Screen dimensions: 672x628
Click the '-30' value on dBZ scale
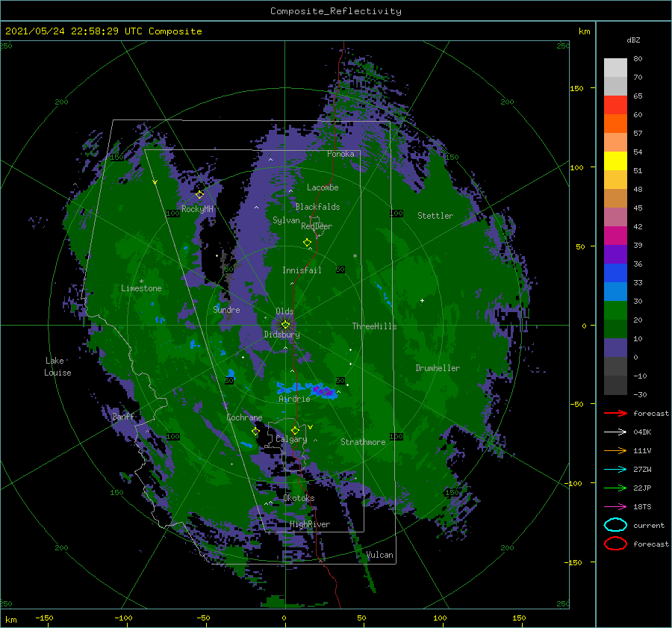click(x=640, y=395)
